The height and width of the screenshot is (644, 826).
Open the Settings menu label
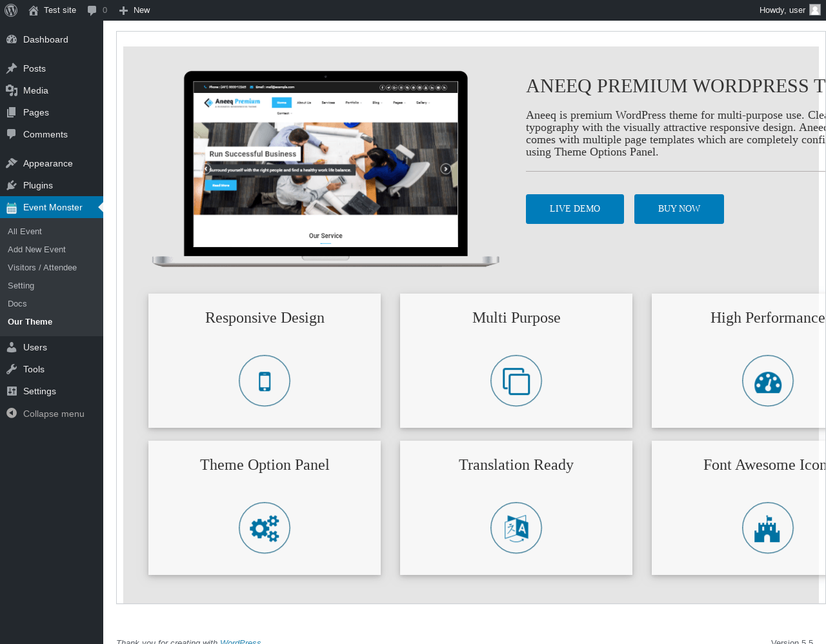(39, 391)
